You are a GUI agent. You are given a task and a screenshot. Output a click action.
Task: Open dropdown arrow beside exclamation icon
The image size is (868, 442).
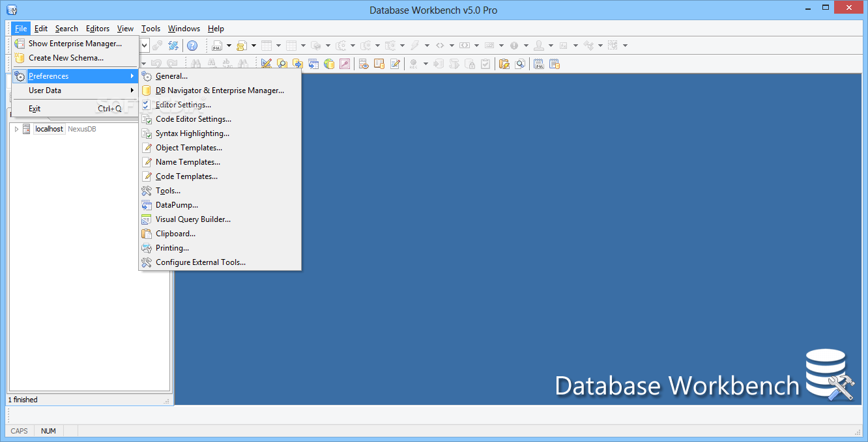(x=526, y=46)
